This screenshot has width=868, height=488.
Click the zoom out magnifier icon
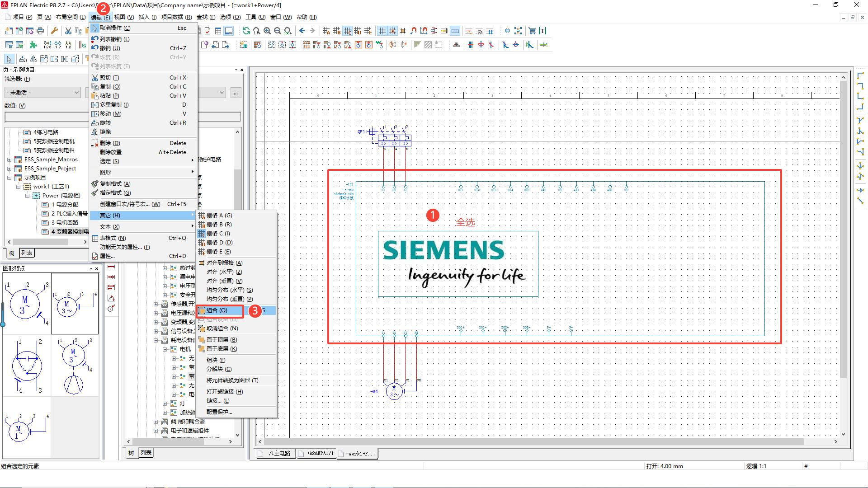click(x=278, y=31)
